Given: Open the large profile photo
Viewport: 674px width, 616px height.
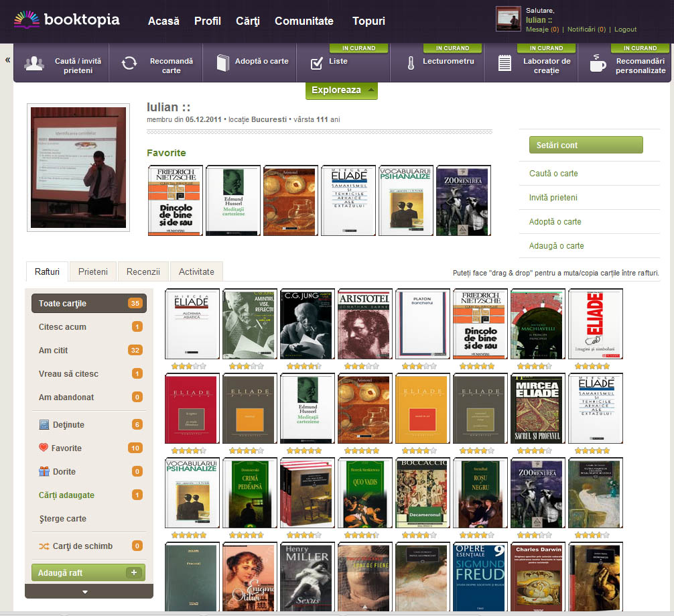Looking at the screenshot, I should [x=78, y=168].
